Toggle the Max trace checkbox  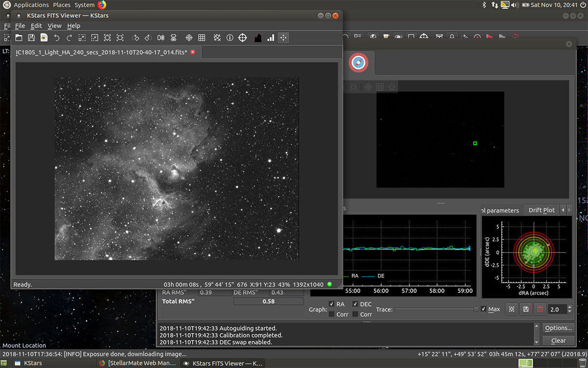click(484, 309)
